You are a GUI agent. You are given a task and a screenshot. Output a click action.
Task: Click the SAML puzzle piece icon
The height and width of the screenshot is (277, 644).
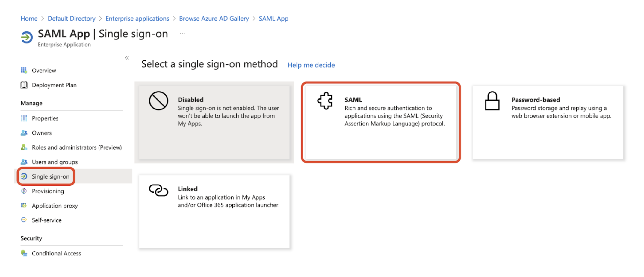point(325,101)
